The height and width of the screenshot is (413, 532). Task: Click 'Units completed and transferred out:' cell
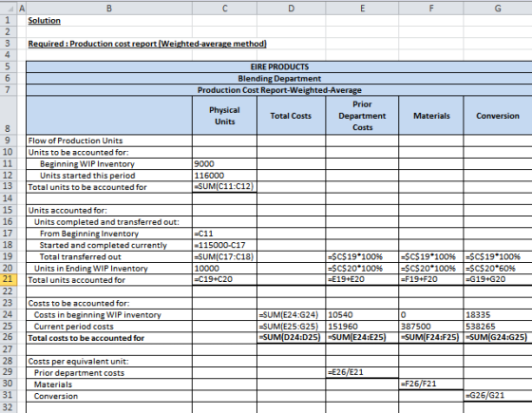click(109, 222)
